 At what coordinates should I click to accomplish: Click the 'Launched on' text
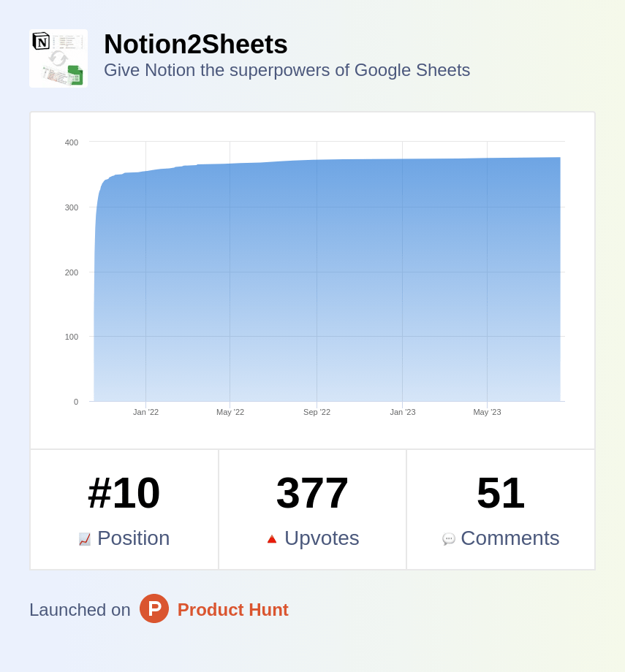80,610
